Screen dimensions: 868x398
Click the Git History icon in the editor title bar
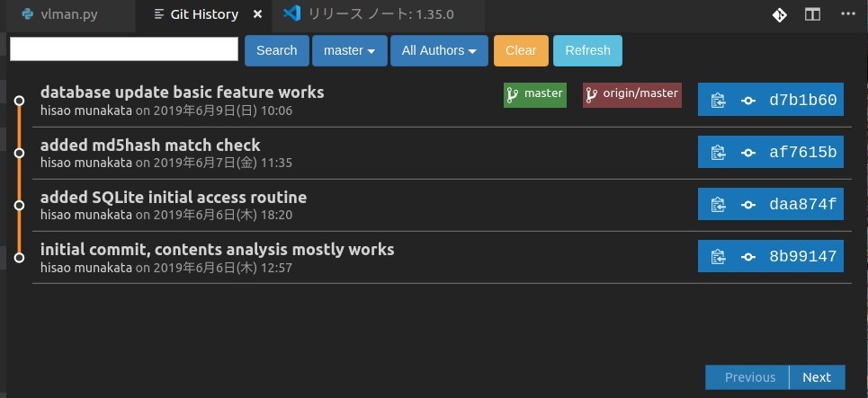point(779,14)
